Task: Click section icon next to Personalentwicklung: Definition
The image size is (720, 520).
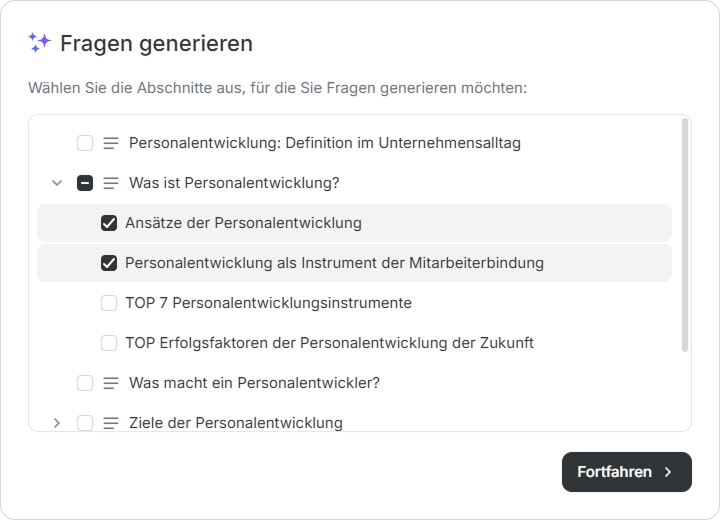Action: (111, 143)
